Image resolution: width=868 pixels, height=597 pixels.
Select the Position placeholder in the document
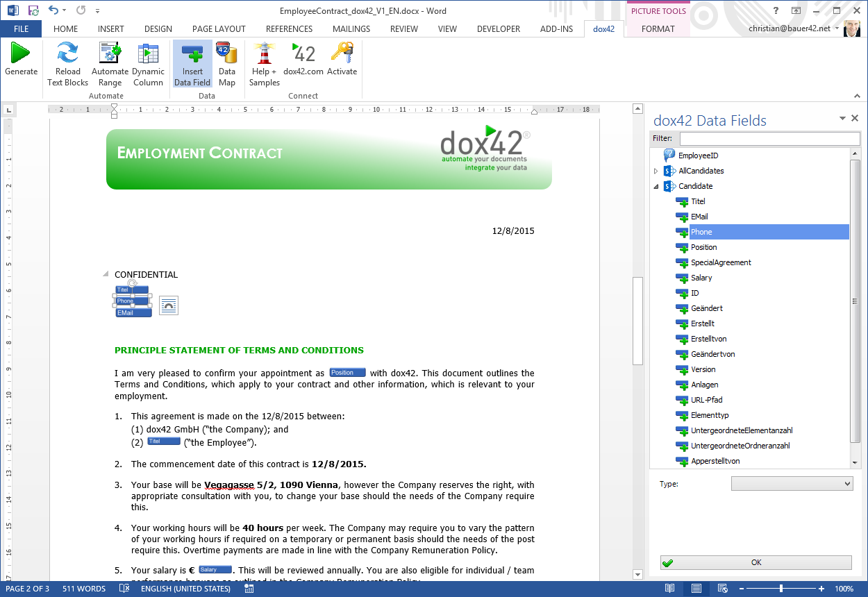tap(347, 373)
